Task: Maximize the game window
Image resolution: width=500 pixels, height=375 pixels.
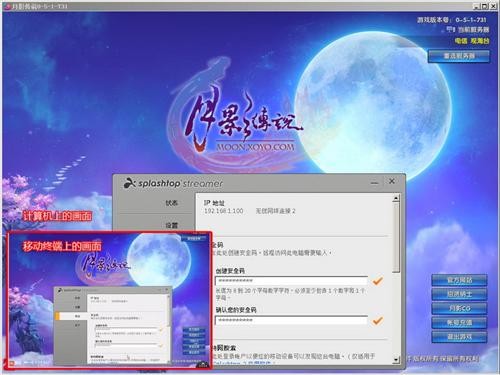Action: (x=485, y=6)
